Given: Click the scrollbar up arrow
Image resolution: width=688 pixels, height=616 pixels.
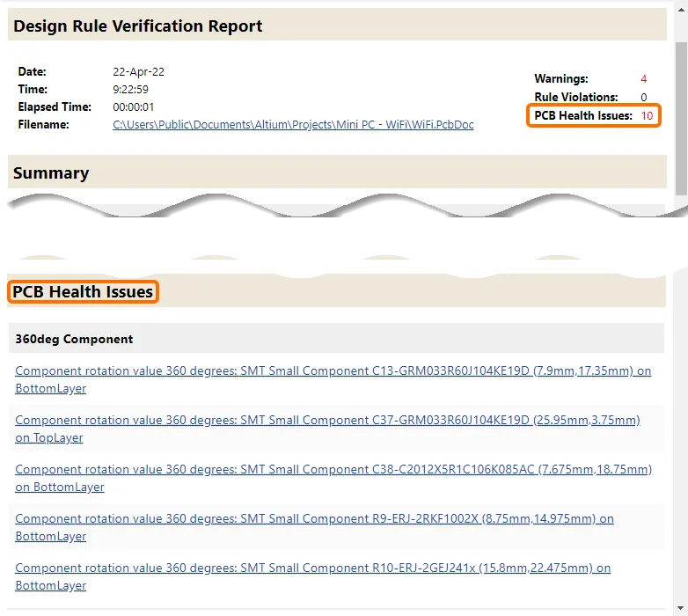Looking at the screenshot, I should pyautogui.click(x=681, y=10).
